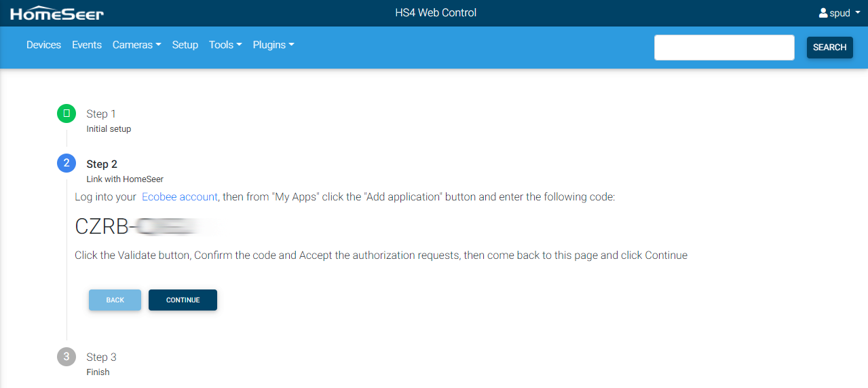868x388 pixels.
Task: Click the Link with HomeSeer subtitle
Action: point(125,179)
